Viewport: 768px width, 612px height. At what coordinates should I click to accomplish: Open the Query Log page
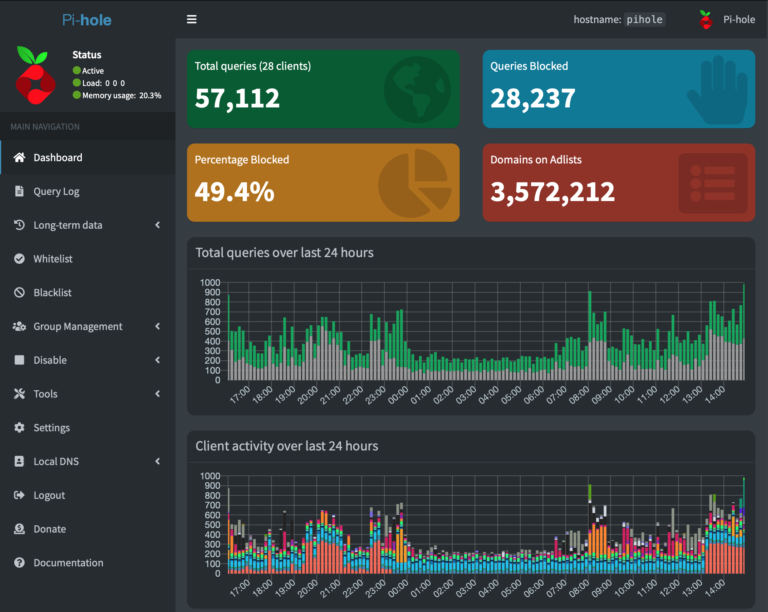tap(88, 191)
